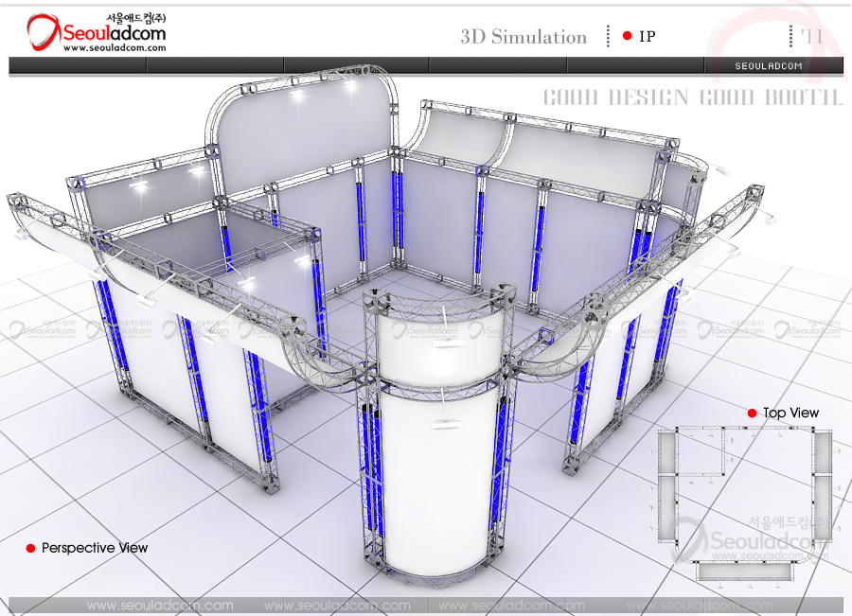Viewport: 852px width, 616px height.
Task: Click the red dot beside IP
Action: pyautogui.click(x=627, y=36)
